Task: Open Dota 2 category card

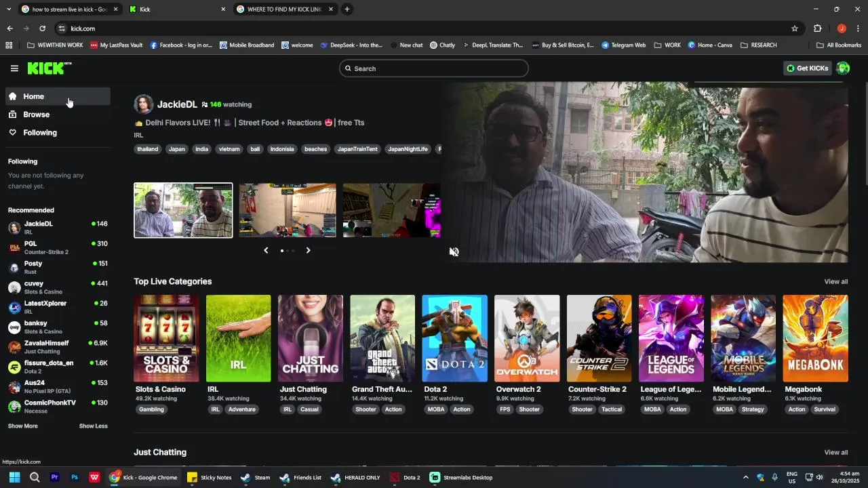Action: point(454,338)
